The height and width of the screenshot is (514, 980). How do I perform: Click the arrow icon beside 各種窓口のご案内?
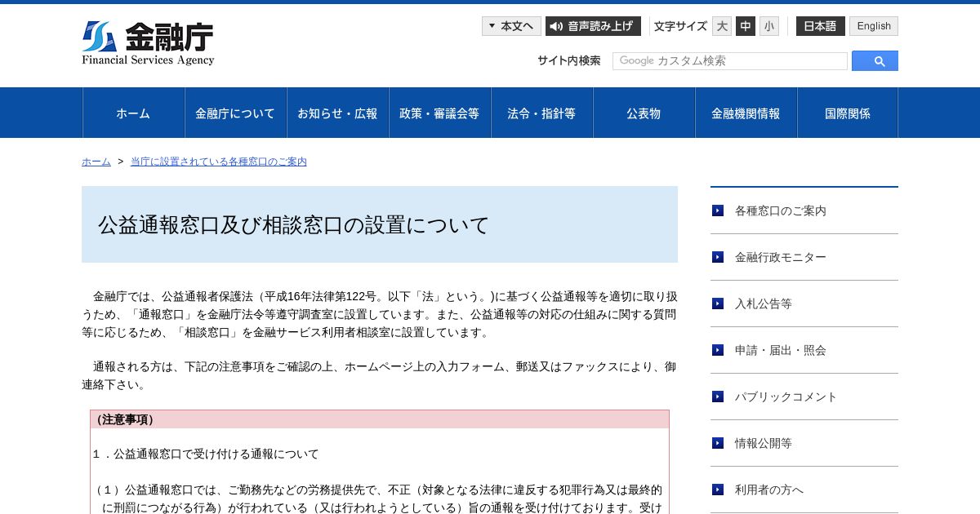coord(718,210)
